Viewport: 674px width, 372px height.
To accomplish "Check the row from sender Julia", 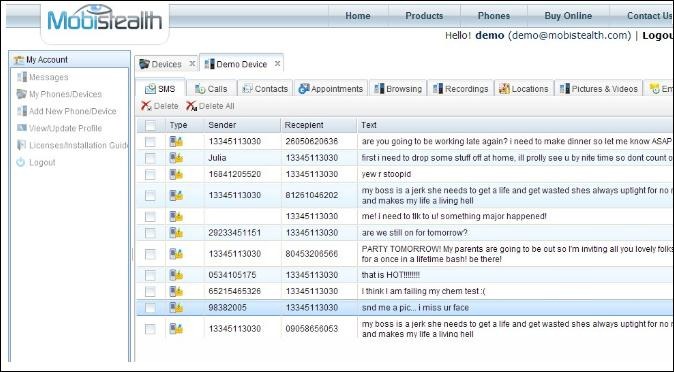I will (150, 158).
